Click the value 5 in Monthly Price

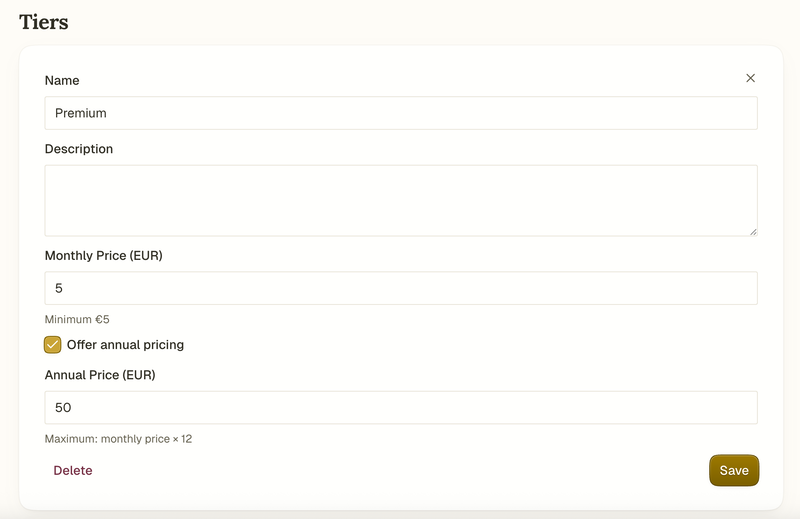click(59, 288)
